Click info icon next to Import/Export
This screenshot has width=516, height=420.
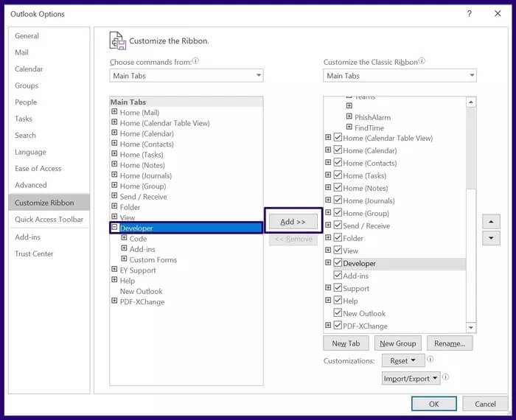446,377
